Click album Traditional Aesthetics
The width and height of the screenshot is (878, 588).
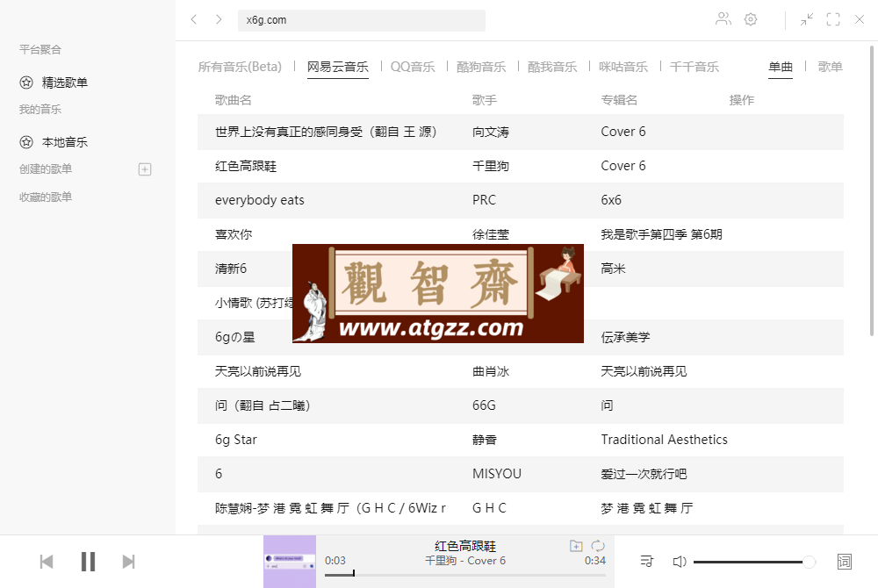664,440
